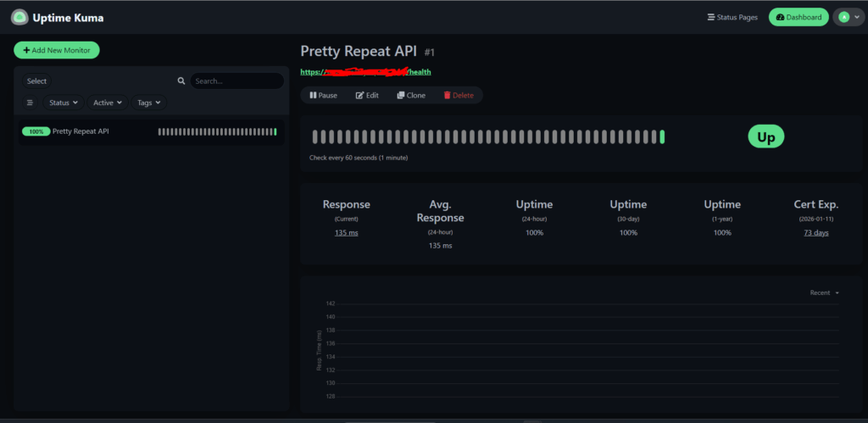
Task: Click the Uptime Kuma logo icon
Action: point(19,17)
